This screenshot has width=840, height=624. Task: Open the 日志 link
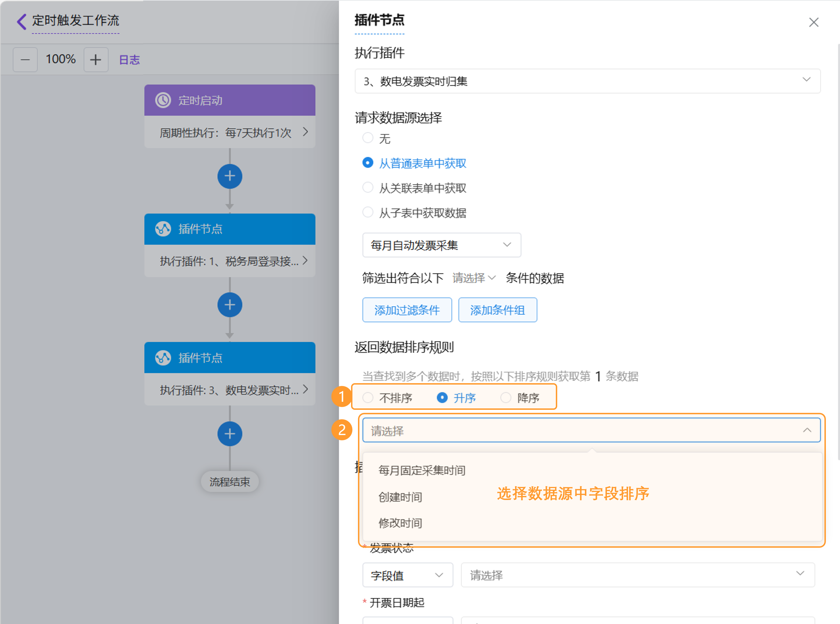129,60
